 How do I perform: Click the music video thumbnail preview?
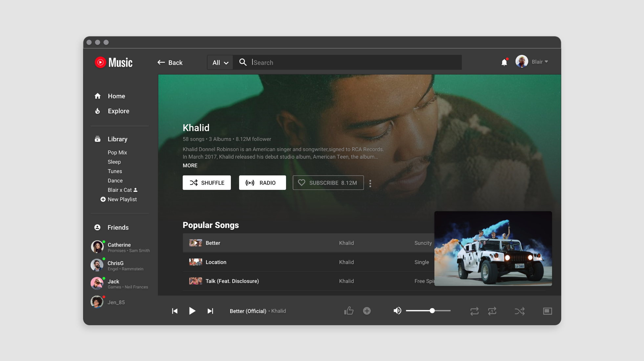(x=493, y=248)
